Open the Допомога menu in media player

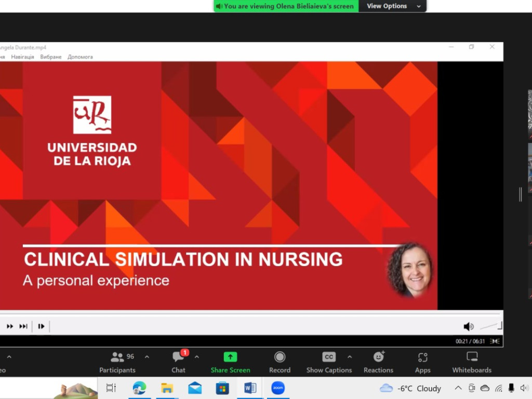[x=80, y=57]
